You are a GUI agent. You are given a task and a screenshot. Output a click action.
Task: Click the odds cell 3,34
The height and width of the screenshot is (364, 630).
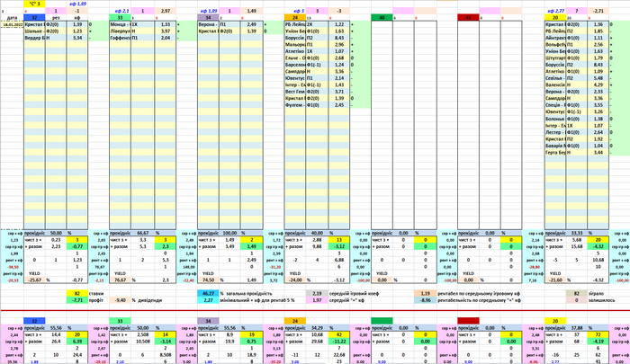[x=77, y=38]
